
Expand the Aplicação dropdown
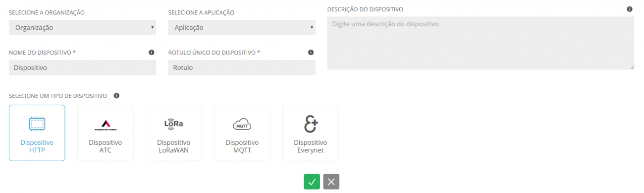(x=242, y=28)
